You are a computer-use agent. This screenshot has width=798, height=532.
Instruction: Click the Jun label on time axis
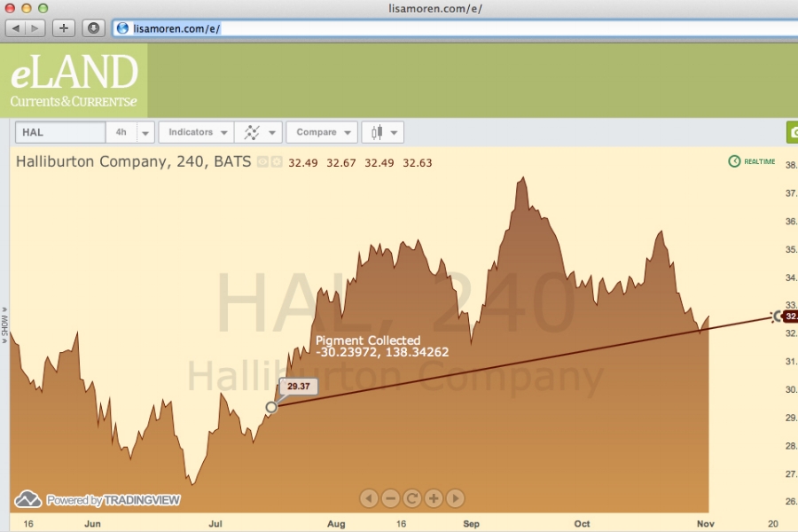[92, 523]
